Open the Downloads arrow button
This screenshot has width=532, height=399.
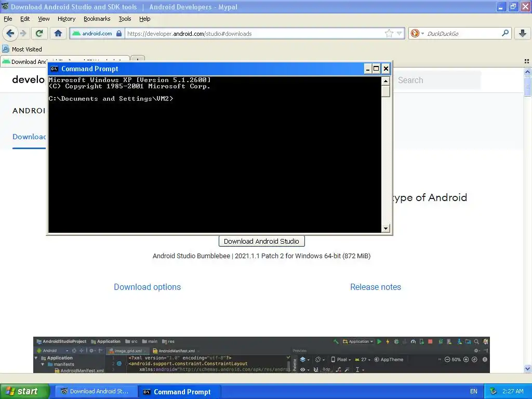point(523,33)
